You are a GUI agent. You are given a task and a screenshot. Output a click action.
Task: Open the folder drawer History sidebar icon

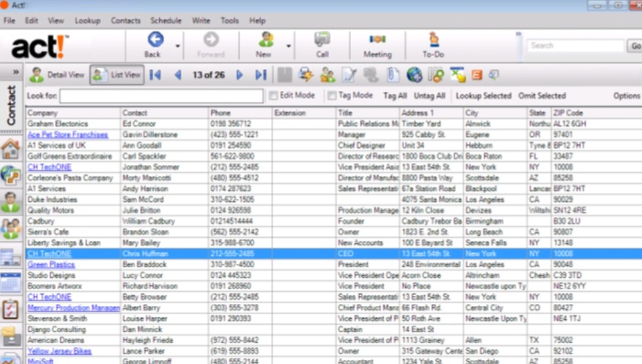(11, 336)
